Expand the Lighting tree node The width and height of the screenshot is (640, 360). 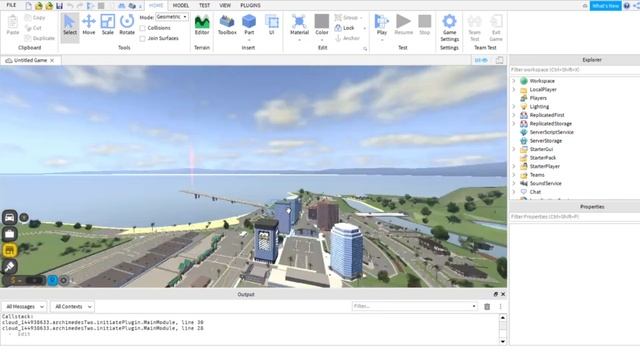514,107
